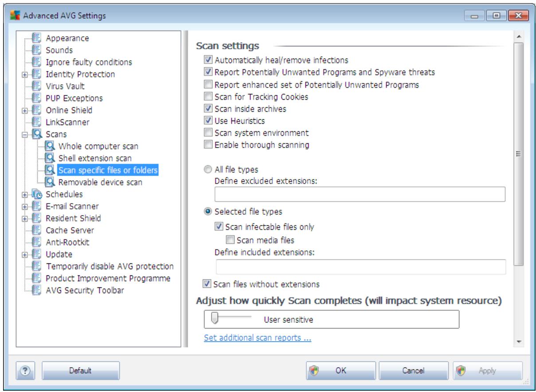Enable Scan system environment
536x392 pixels.
tap(208, 133)
